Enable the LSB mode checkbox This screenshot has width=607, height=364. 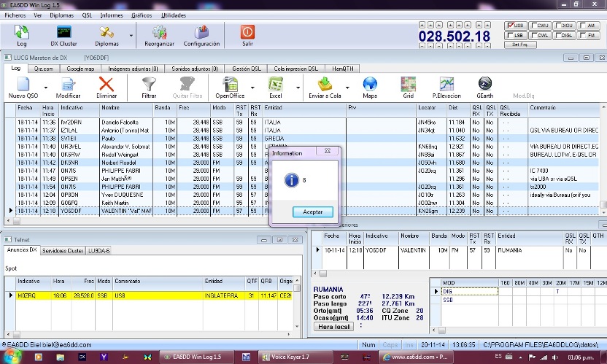click(510, 34)
